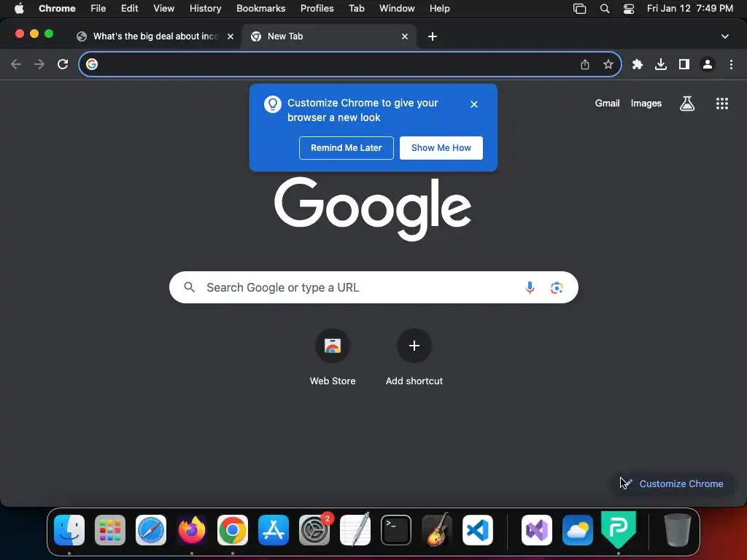
Task: Open the Edit menu
Action: [x=129, y=9]
